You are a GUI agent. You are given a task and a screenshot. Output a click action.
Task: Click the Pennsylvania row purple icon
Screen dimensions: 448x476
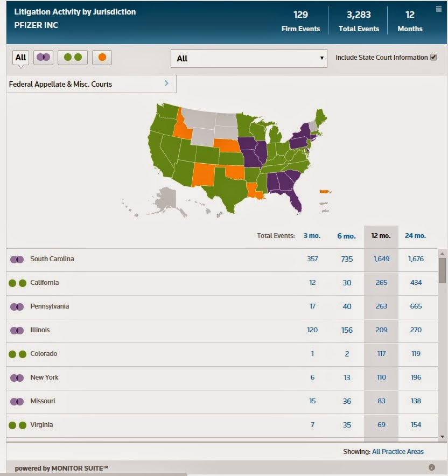[x=17, y=307]
